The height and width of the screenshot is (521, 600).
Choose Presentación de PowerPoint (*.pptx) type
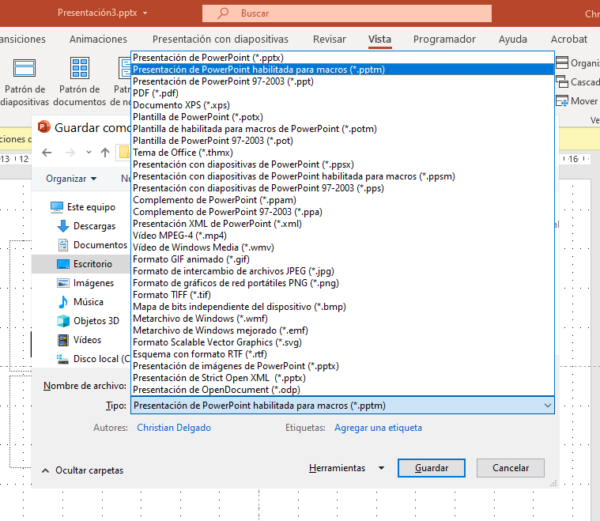click(x=342, y=58)
